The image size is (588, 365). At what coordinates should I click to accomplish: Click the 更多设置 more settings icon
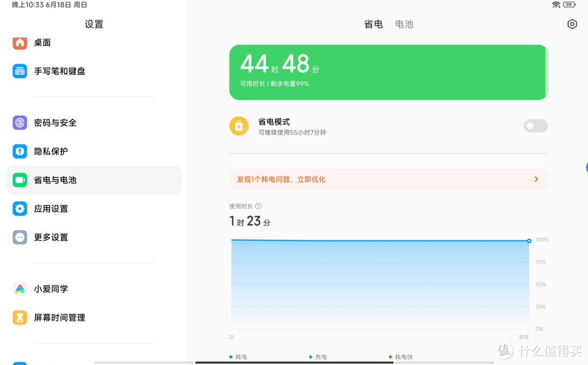point(20,237)
